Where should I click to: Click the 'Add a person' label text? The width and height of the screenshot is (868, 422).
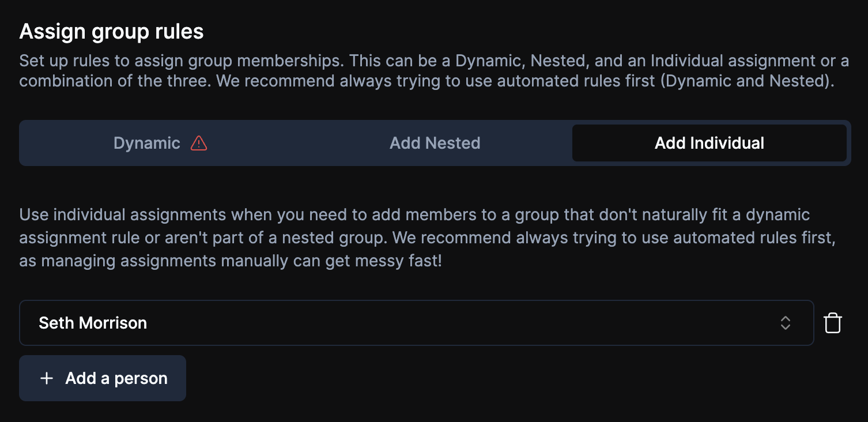(x=116, y=378)
